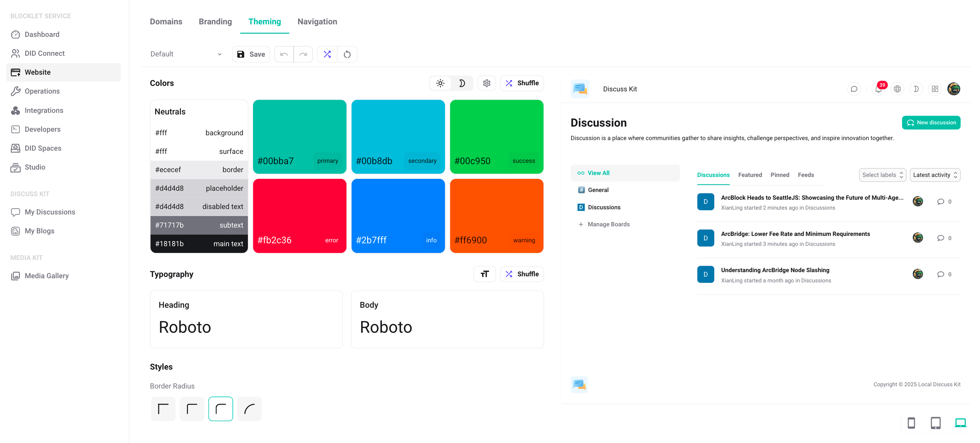Click the globe language icon in the preview

pyautogui.click(x=897, y=89)
